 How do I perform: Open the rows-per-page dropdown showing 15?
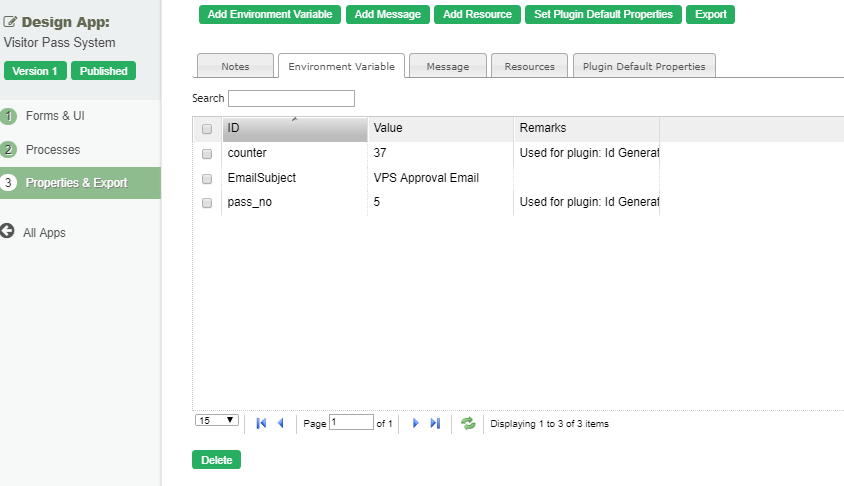coord(216,421)
